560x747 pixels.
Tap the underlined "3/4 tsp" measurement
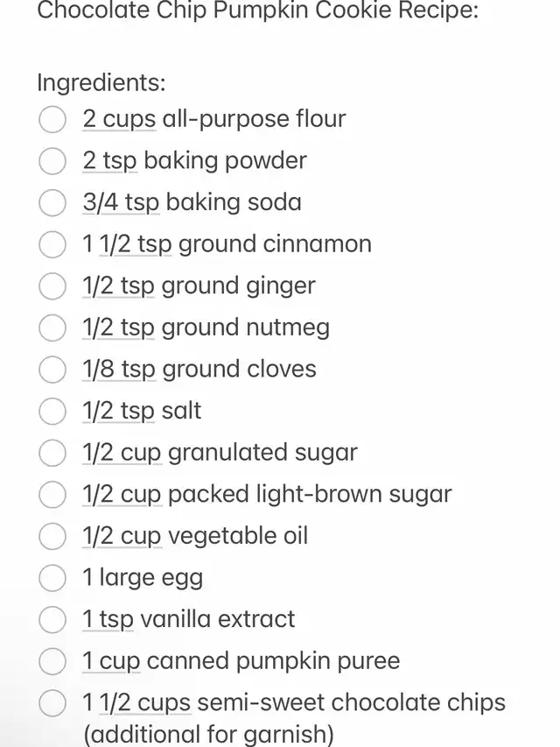click(121, 202)
